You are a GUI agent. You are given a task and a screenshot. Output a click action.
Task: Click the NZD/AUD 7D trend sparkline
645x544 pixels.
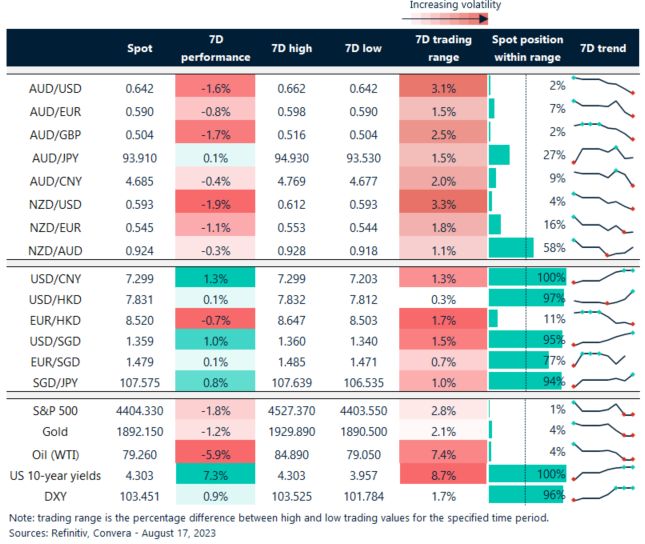(x=604, y=244)
